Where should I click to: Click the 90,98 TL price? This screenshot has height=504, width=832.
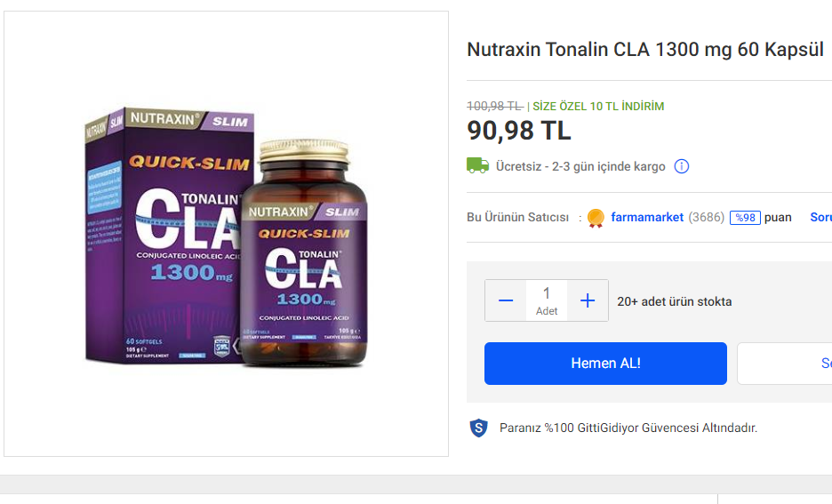click(519, 131)
